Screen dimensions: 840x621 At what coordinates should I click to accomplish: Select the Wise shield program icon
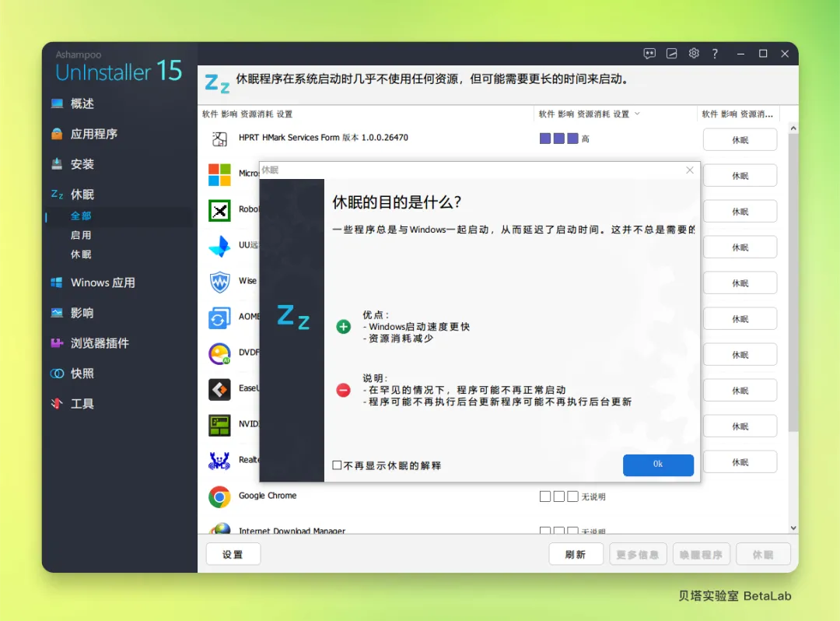219,282
